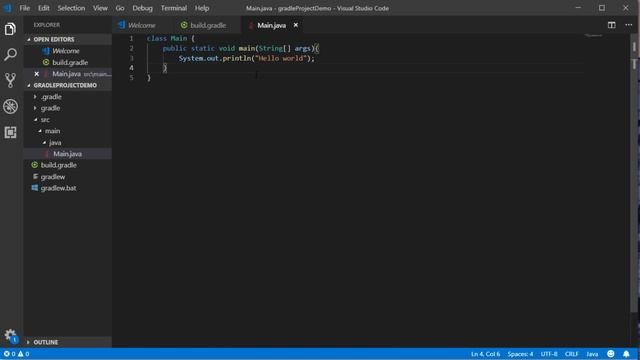Change indentation via Spaces: 4

(520, 354)
